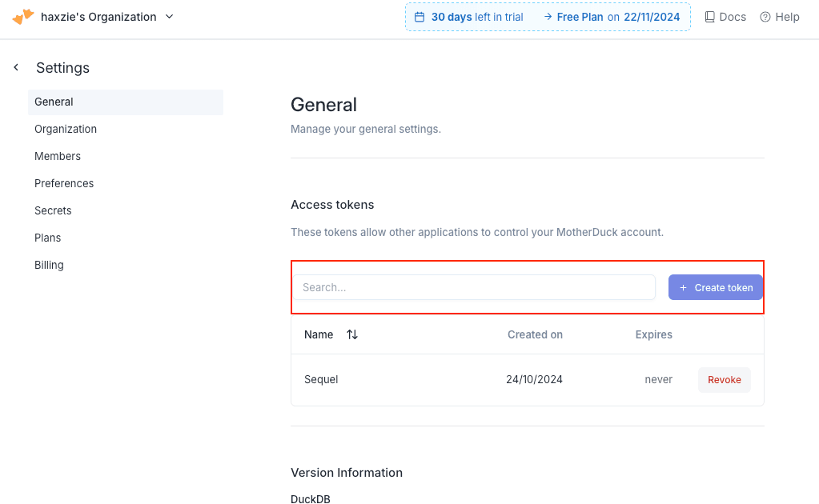Click the arrow icon before Free Plan
Screen dimensions: 819x504
point(548,18)
